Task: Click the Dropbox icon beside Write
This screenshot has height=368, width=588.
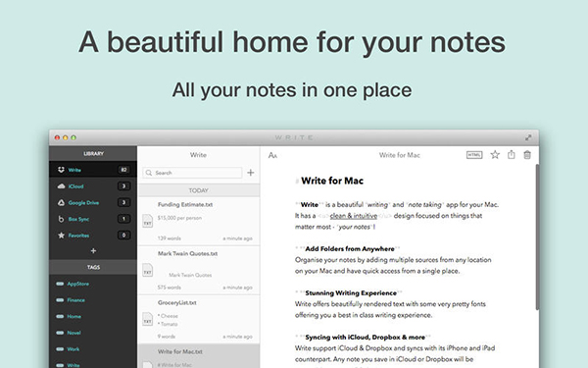Action: pos(61,170)
